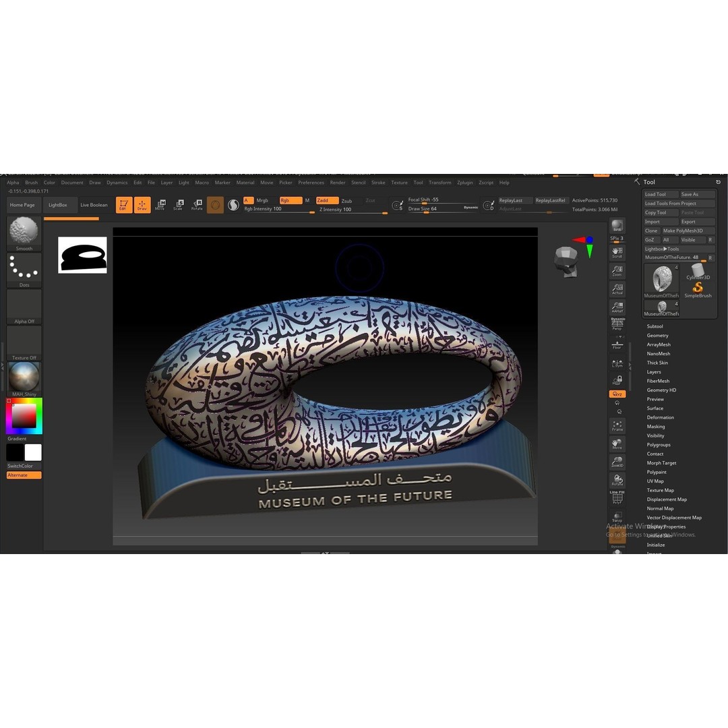Toggle Transp transparency mode
The width and height of the screenshot is (728, 728).
click(617, 516)
